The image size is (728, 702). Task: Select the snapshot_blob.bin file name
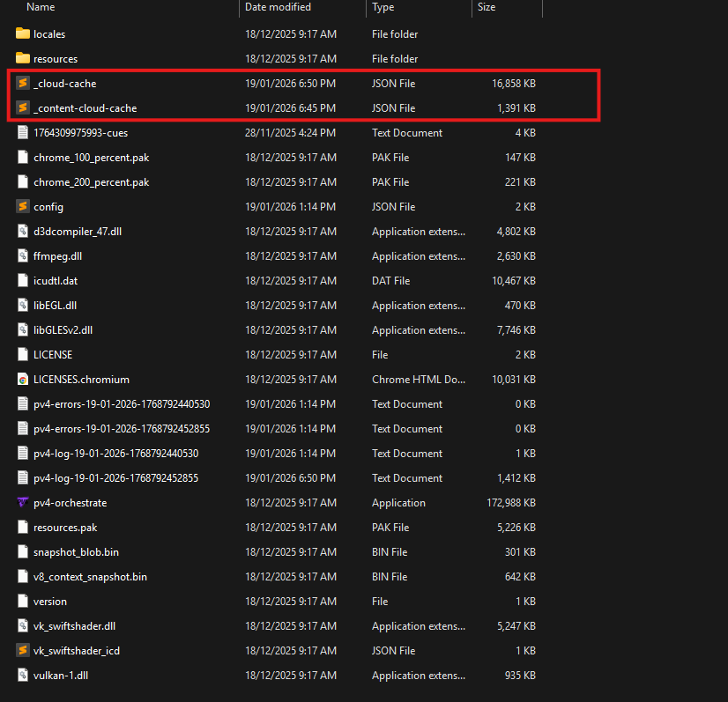[76, 552]
